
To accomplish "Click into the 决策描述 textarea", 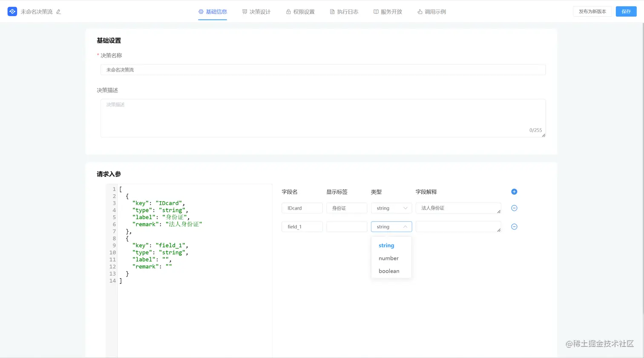I will click(x=323, y=118).
